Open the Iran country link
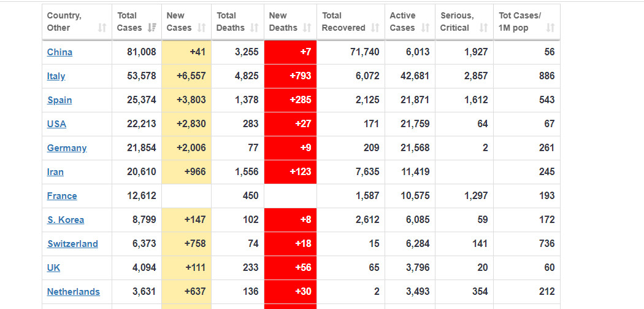This screenshot has width=644, height=309. coord(55,172)
